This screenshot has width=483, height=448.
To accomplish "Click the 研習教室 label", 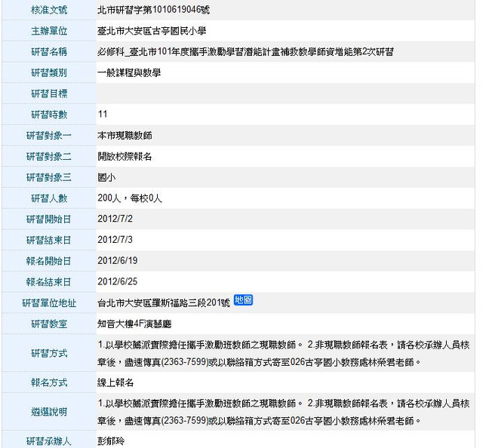I will tap(49, 324).
